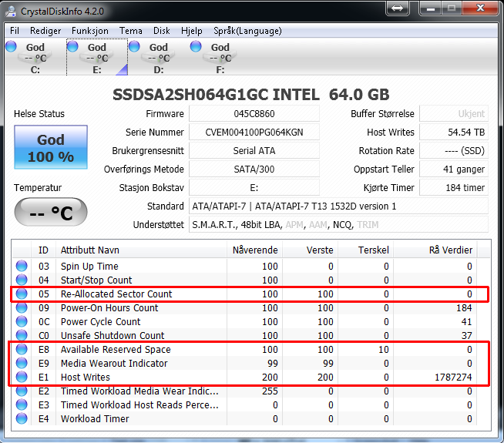Screen dimensions: 504x443
Task: Click the blue health orb for drive D:
Action: (x=134, y=46)
